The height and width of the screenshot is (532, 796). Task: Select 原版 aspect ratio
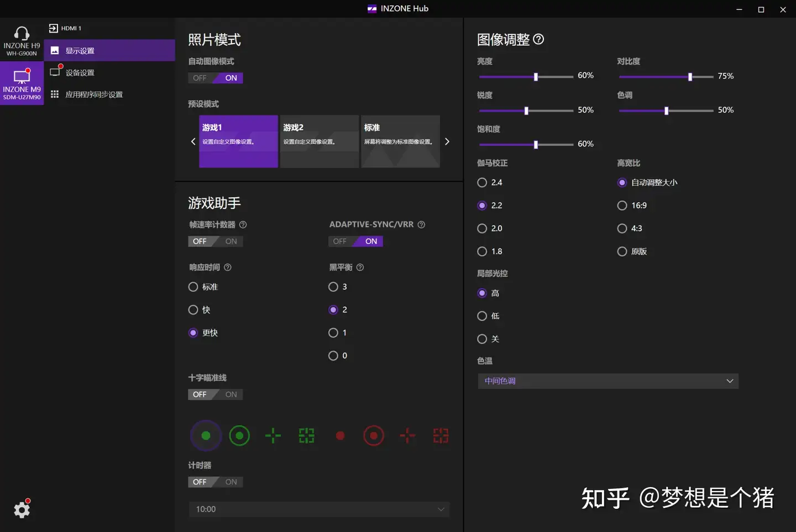tap(632, 251)
